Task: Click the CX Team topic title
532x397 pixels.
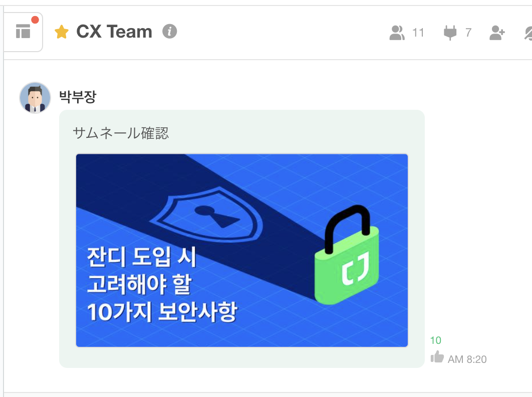Action: click(x=114, y=32)
